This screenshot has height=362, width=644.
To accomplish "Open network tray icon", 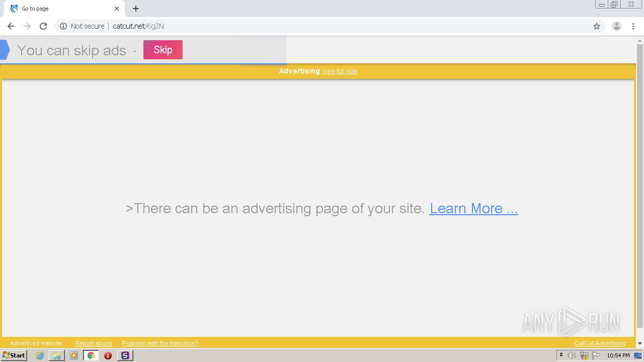I will click(584, 355).
